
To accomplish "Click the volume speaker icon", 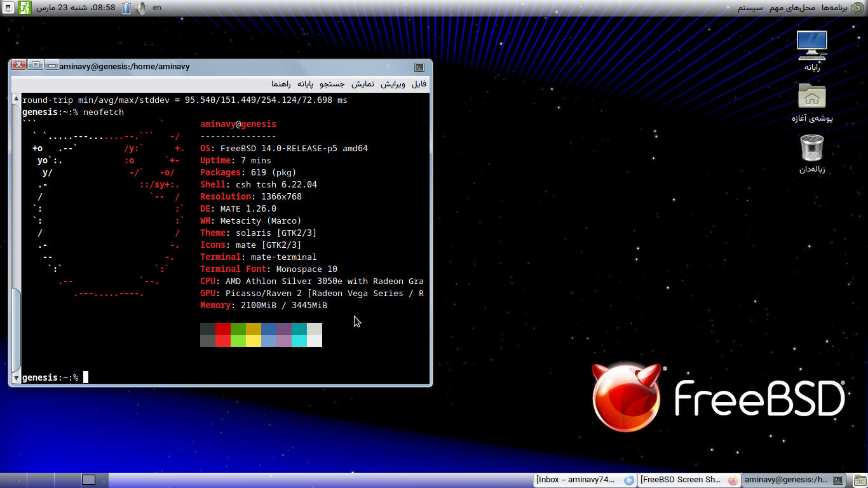I will point(140,8).
